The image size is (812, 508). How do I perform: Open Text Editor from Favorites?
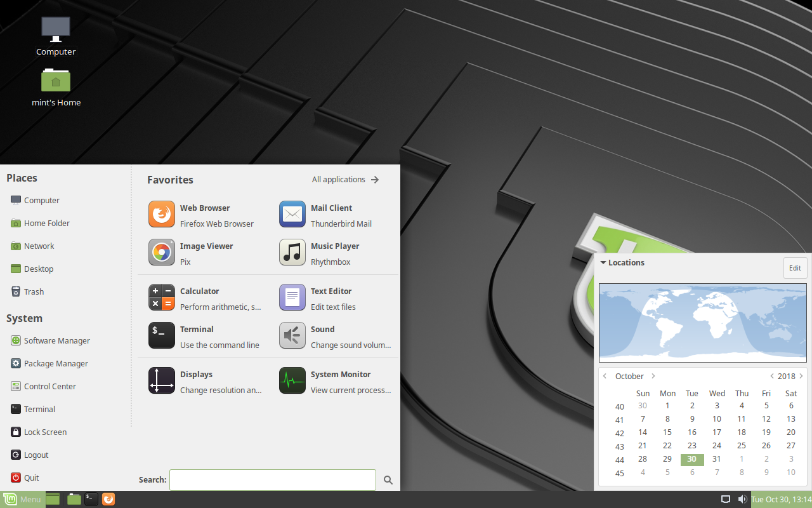click(292, 298)
